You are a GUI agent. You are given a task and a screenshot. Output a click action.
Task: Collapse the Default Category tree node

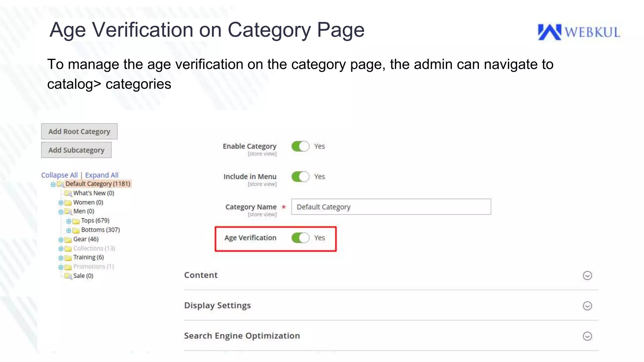(53, 184)
